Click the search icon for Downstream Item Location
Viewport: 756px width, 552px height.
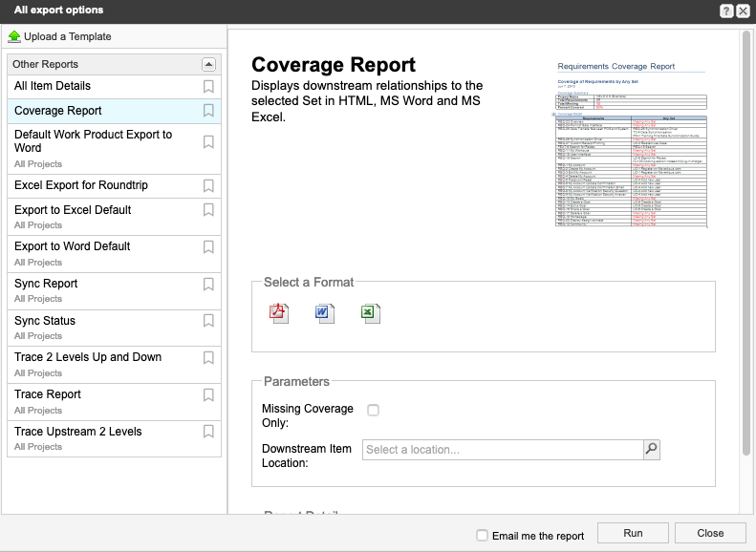pyautogui.click(x=651, y=449)
